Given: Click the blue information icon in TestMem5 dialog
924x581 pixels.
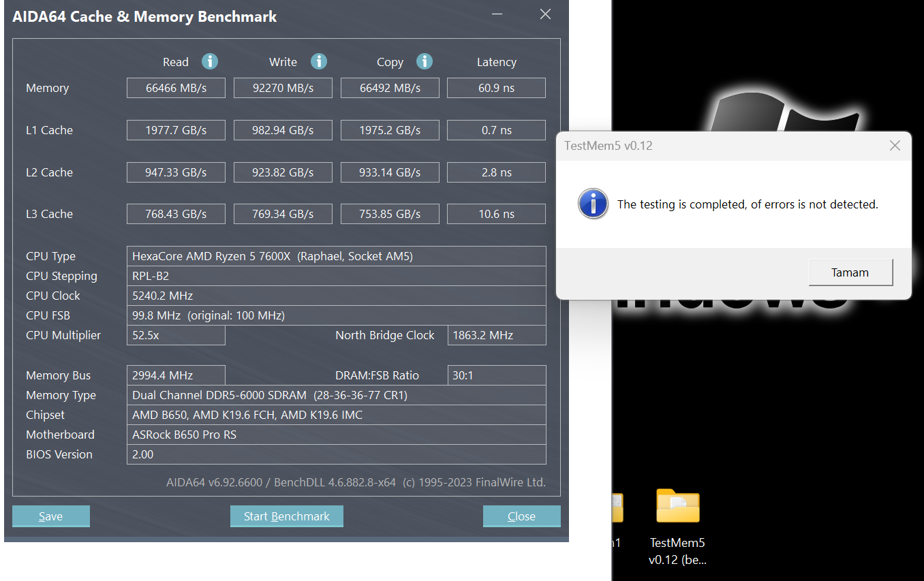Looking at the screenshot, I should (x=593, y=204).
